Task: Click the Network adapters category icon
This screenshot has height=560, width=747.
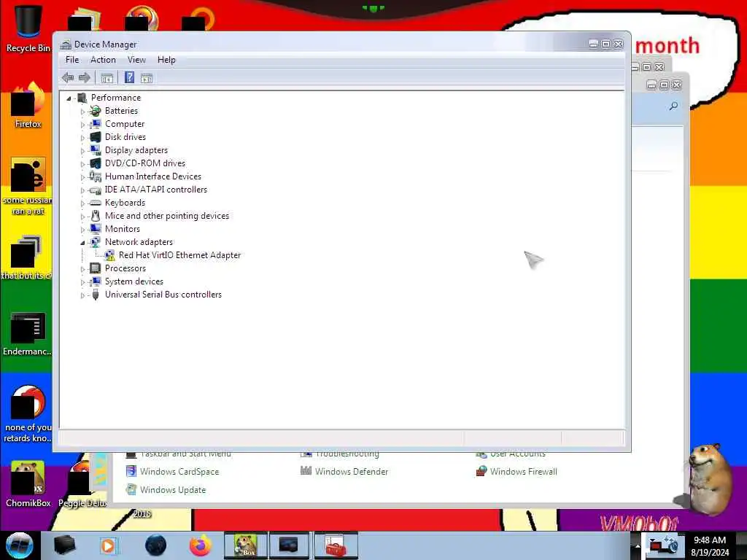Action: point(96,242)
